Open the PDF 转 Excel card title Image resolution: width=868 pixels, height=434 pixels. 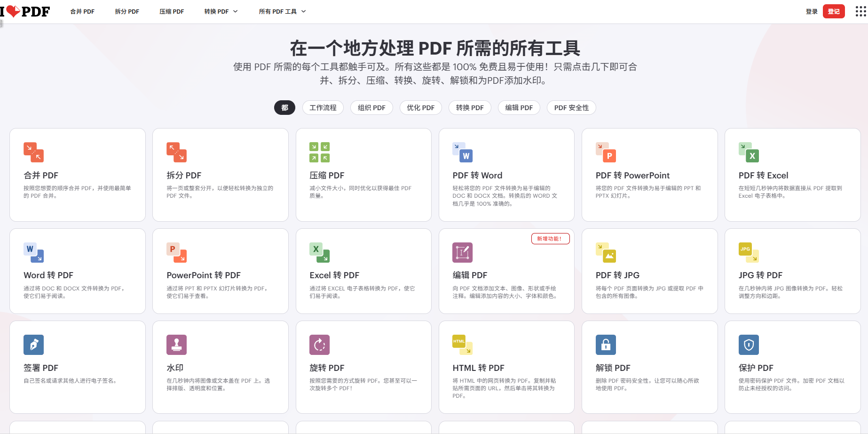pos(763,176)
